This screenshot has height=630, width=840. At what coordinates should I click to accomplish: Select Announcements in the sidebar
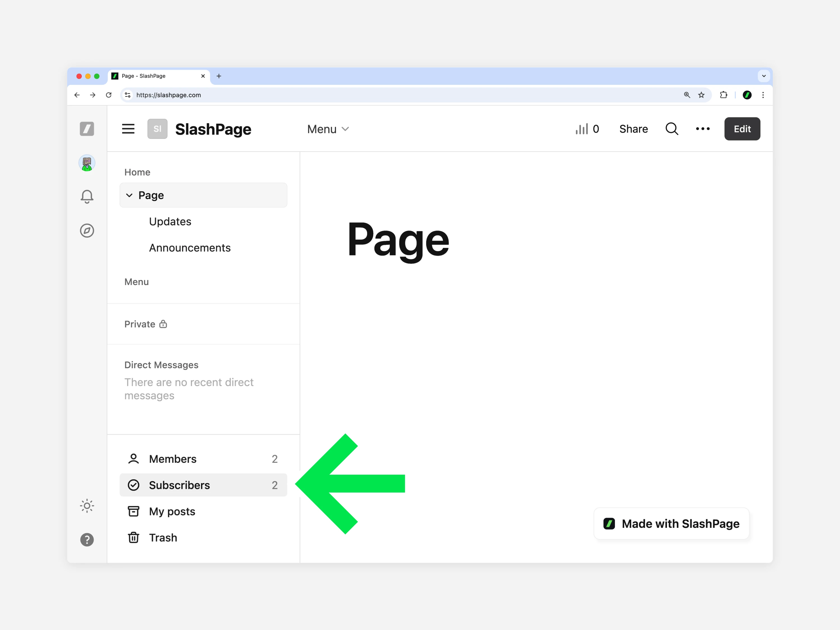190,248
